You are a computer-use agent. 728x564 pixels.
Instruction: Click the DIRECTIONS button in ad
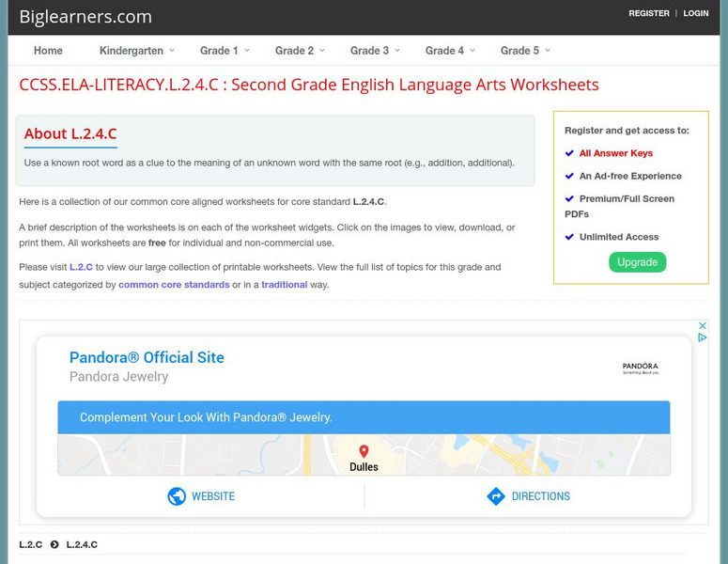point(528,496)
